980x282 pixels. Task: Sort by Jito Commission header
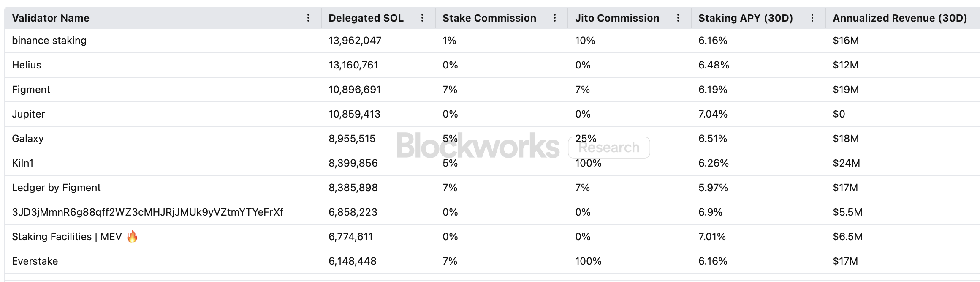point(617,18)
